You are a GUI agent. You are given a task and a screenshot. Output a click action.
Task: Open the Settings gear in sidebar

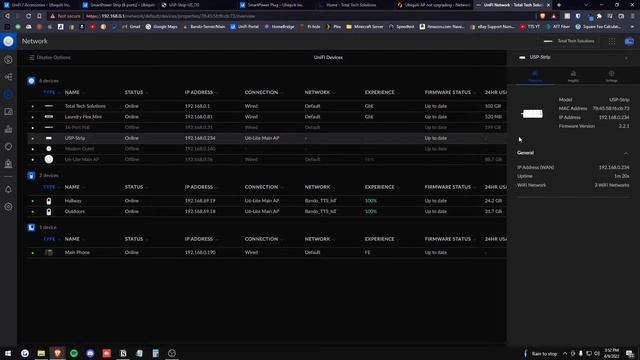click(x=8, y=207)
